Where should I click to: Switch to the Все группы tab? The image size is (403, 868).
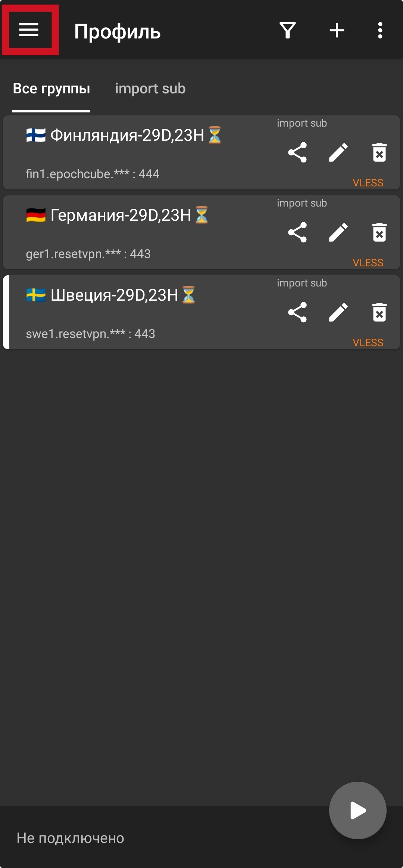click(x=51, y=89)
